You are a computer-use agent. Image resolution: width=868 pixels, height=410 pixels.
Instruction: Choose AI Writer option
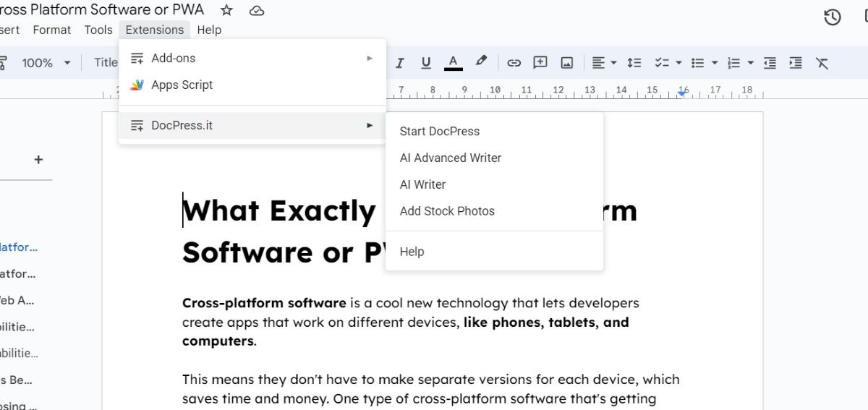click(495, 184)
